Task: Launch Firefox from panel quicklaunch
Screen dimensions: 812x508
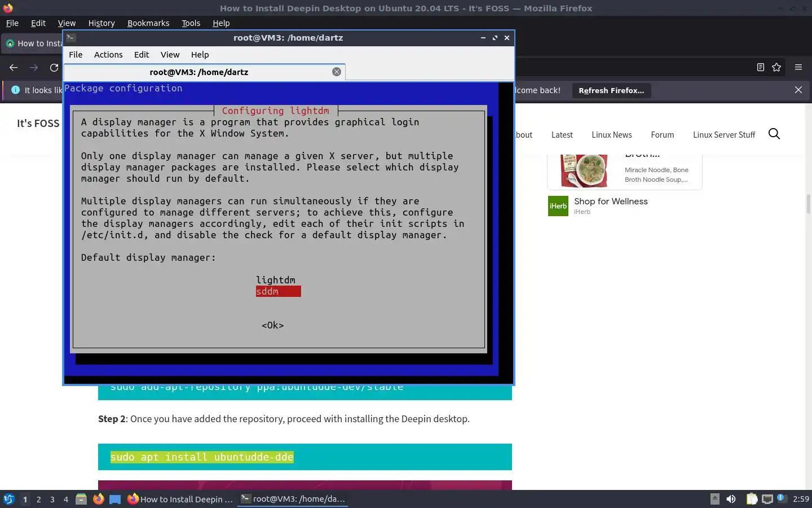Action: pyautogui.click(x=98, y=499)
